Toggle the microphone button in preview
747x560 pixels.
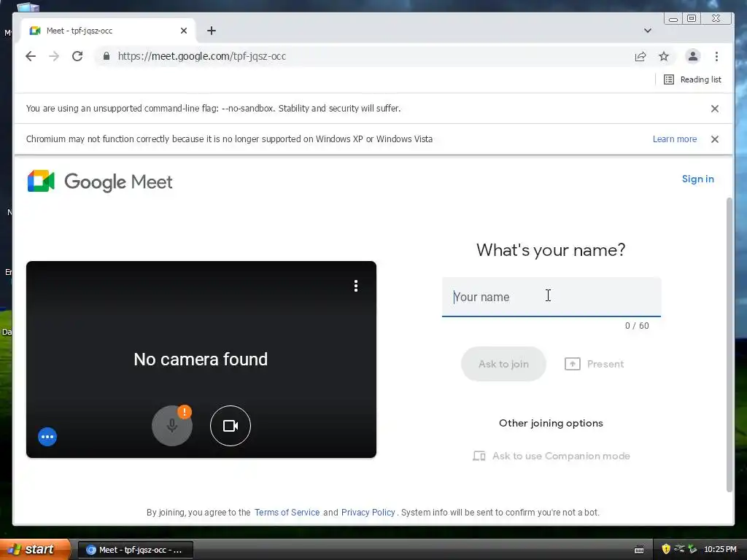pyautogui.click(x=172, y=426)
